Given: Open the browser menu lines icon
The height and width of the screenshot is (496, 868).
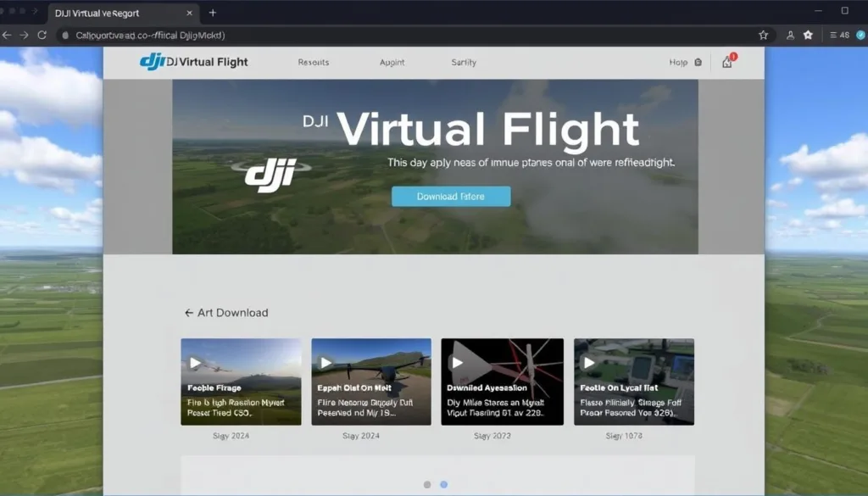Looking at the screenshot, I should coord(833,35).
